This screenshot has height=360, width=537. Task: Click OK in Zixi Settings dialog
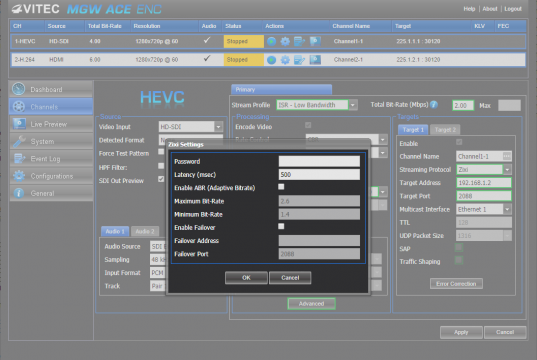(x=246, y=278)
